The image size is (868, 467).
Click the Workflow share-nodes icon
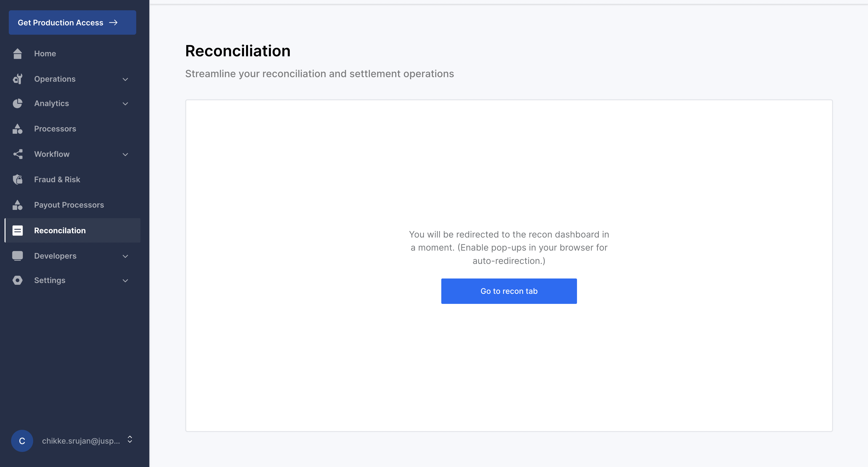pyautogui.click(x=18, y=154)
